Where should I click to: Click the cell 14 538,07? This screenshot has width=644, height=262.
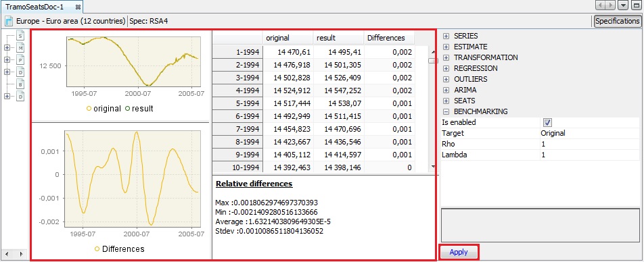click(x=338, y=104)
